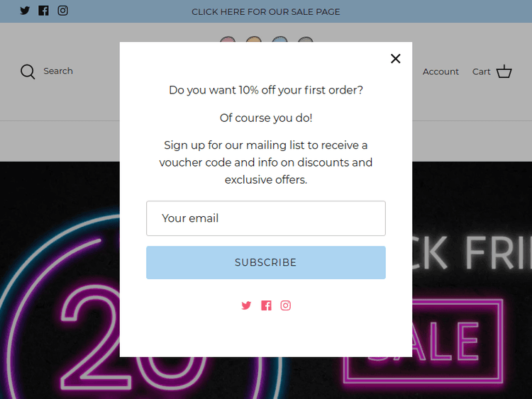Click the pink Facebook icon in popup

click(x=266, y=305)
